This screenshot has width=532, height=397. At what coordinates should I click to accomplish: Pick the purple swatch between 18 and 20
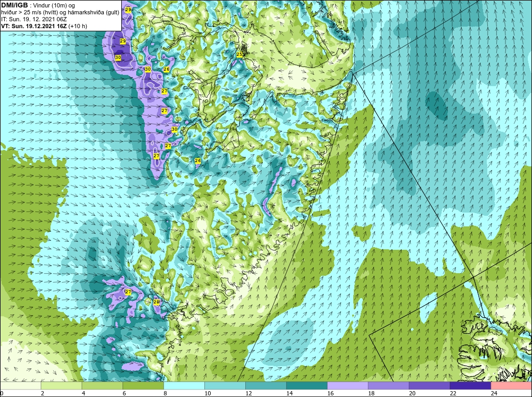(x=388, y=386)
